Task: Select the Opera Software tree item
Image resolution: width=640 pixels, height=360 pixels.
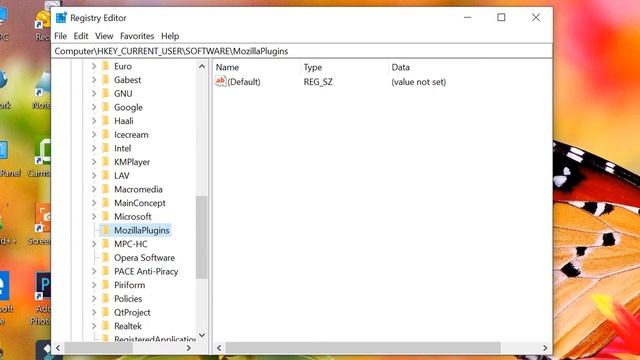Action: pos(144,258)
